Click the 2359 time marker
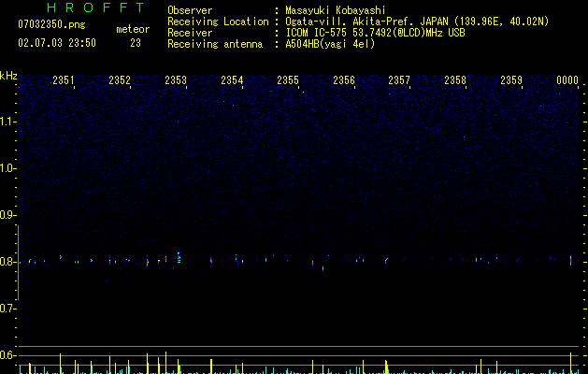The width and height of the screenshot is (588, 374). [x=511, y=80]
